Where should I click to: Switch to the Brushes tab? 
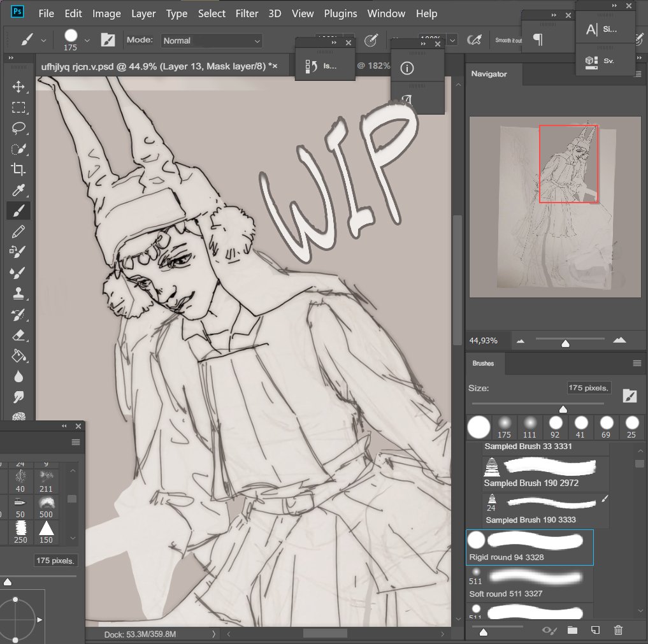pyautogui.click(x=483, y=364)
